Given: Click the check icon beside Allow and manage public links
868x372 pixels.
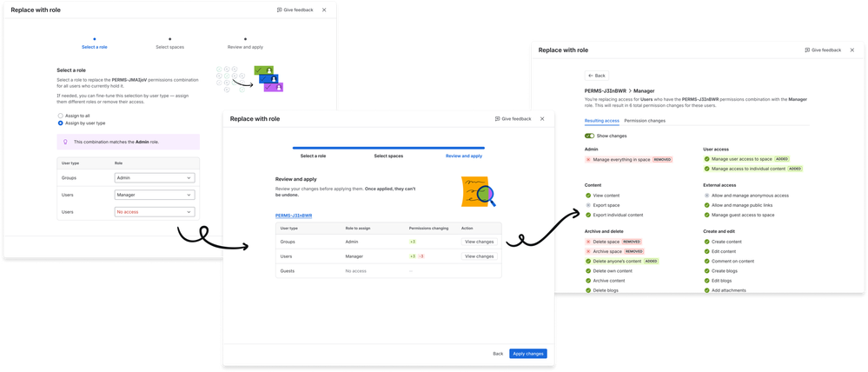Looking at the screenshot, I should [x=707, y=205].
